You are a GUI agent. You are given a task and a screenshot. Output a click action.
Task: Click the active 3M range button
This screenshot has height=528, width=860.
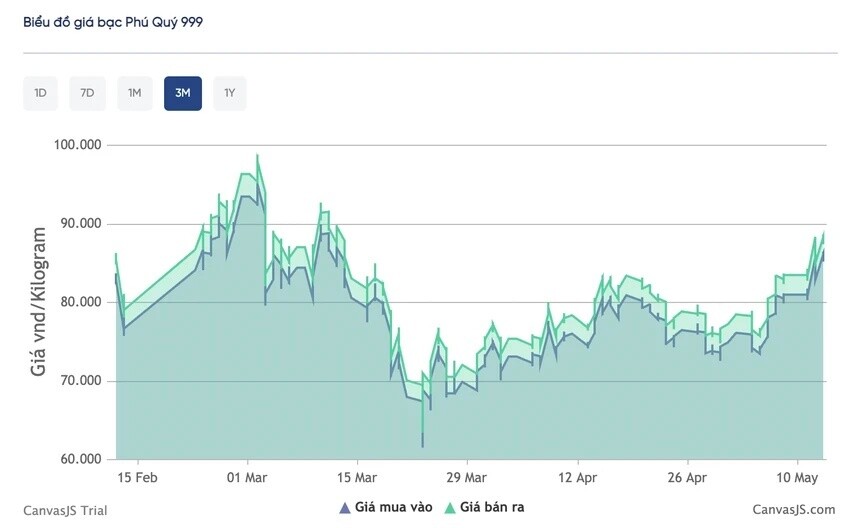pyautogui.click(x=183, y=93)
